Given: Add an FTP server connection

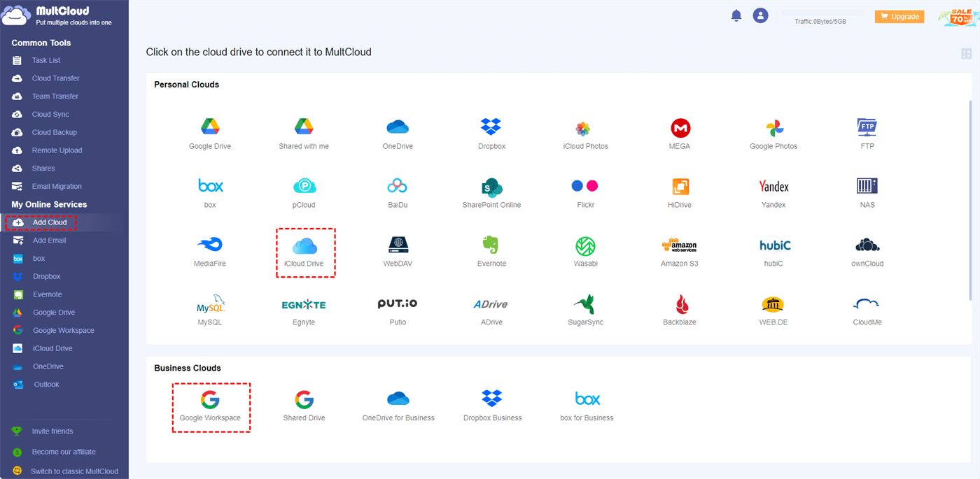Looking at the screenshot, I should pos(867,134).
